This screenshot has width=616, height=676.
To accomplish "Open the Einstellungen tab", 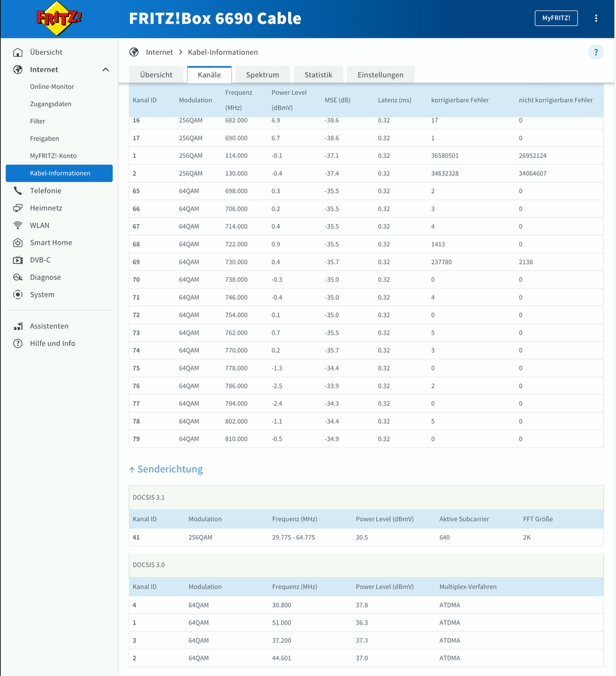I will 380,75.
